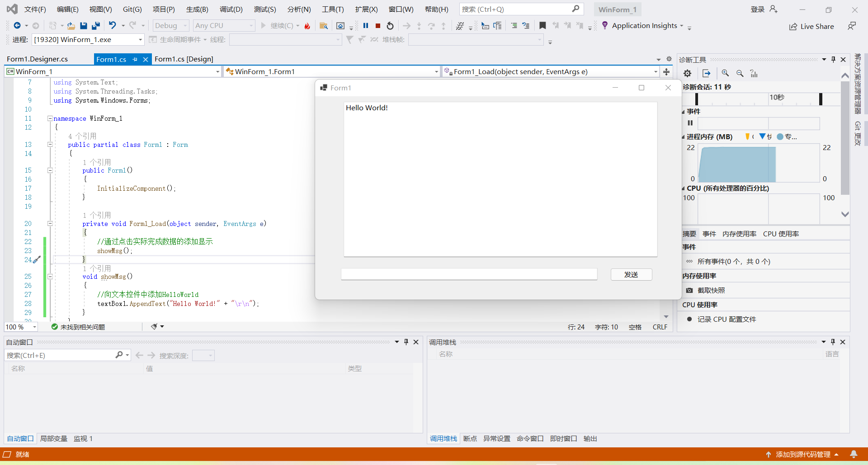The height and width of the screenshot is (465, 868).
Task: Open the Any CPU platform dropdown
Action: tap(224, 26)
